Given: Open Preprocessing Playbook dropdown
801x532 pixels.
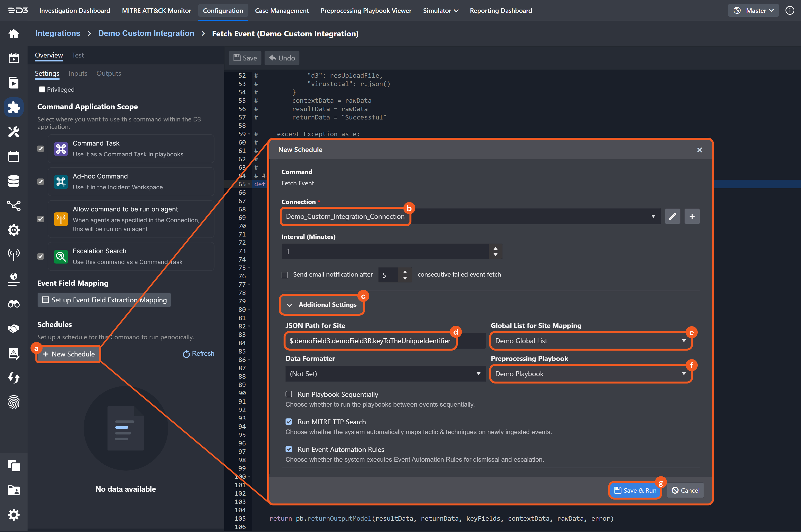Looking at the screenshot, I should coord(590,373).
